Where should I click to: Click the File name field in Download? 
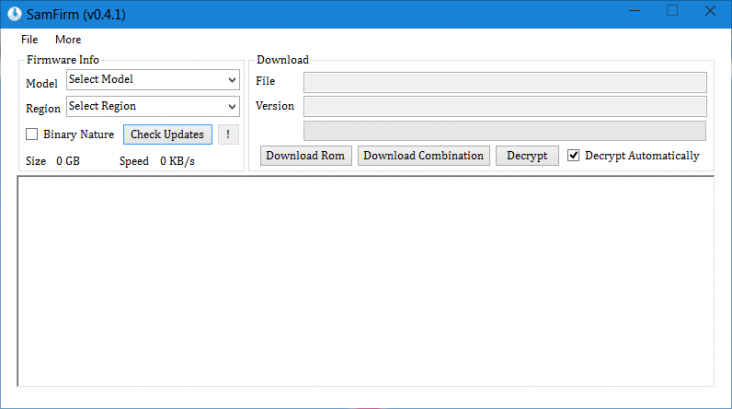pyautogui.click(x=505, y=82)
